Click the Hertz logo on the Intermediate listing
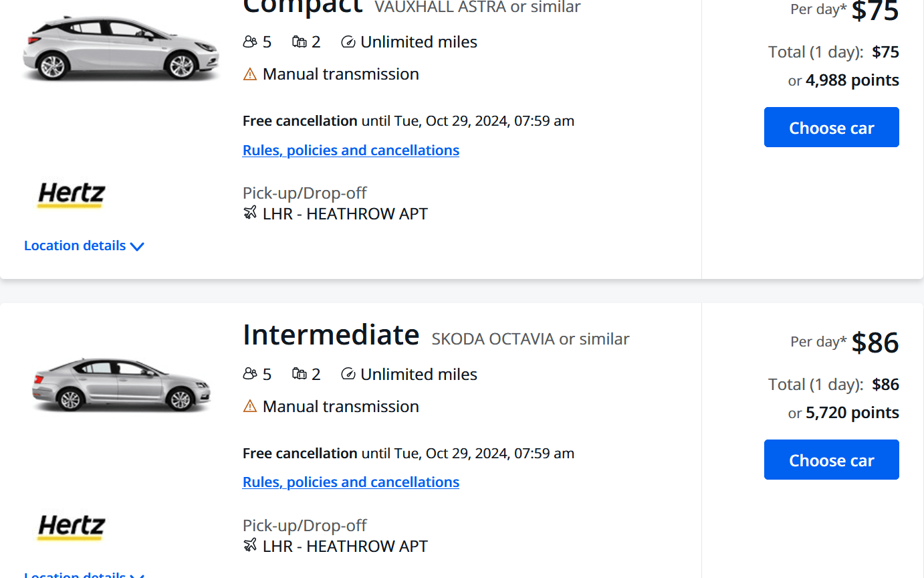The width and height of the screenshot is (924, 578). [x=71, y=527]
